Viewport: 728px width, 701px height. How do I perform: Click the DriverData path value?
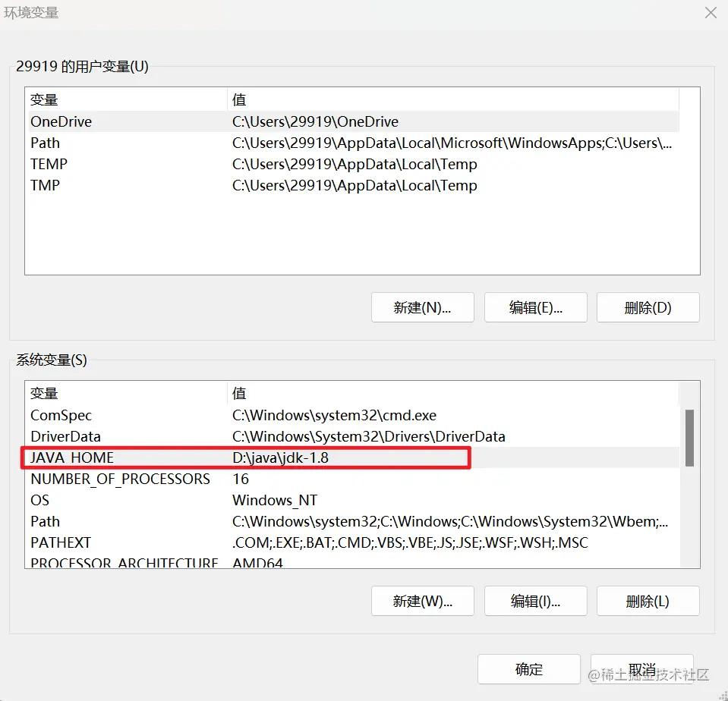369,436
